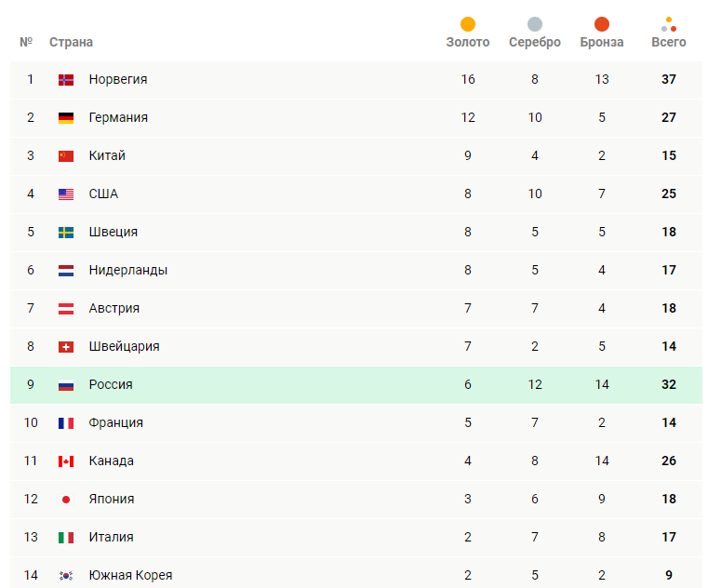Click the gold medal circle icon
This screenshot has height=588, width=721.
[x=468, y=24]
